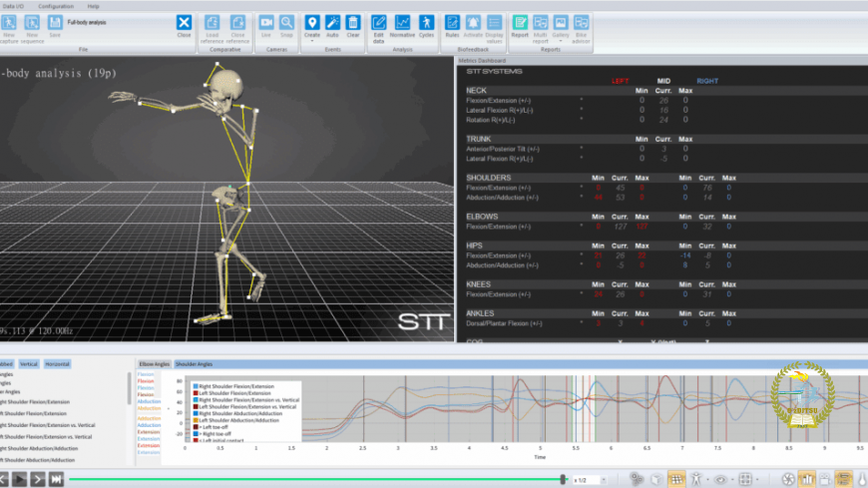Close the Full-body analysis file
Screen dimensions: 868x488
click(x=184, y=23)
